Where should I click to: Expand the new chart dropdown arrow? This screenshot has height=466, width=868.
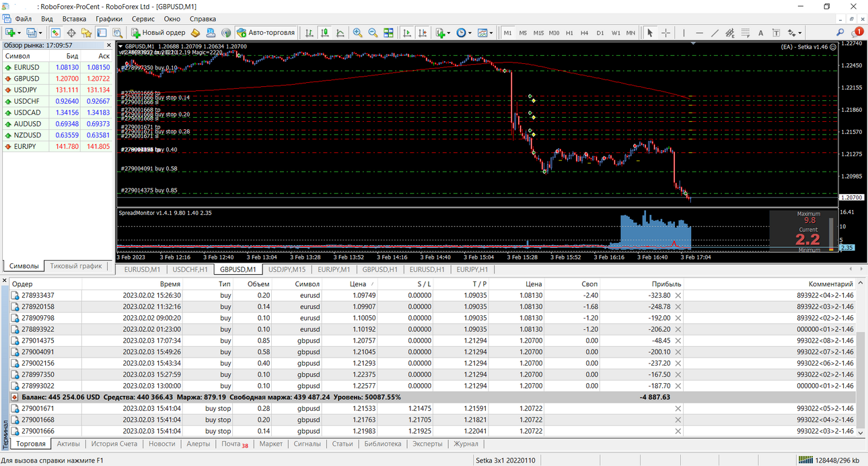20,32
